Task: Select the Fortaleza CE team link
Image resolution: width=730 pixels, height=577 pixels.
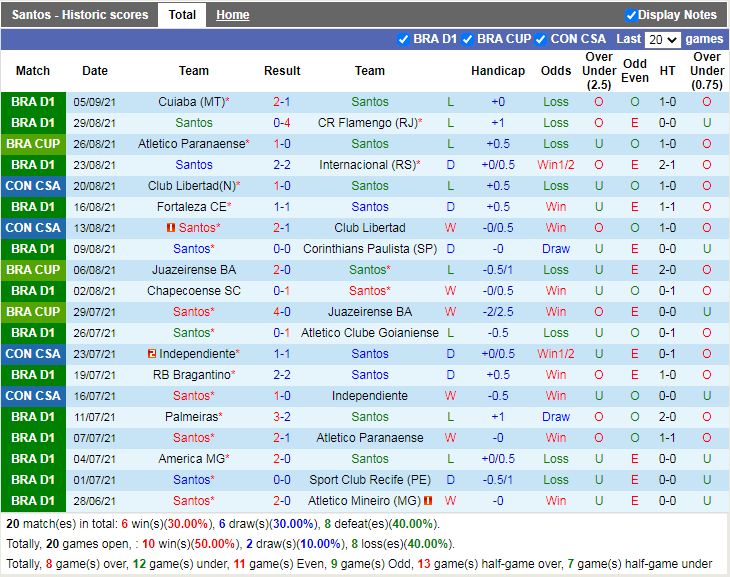Action: [x=191, y=207]
